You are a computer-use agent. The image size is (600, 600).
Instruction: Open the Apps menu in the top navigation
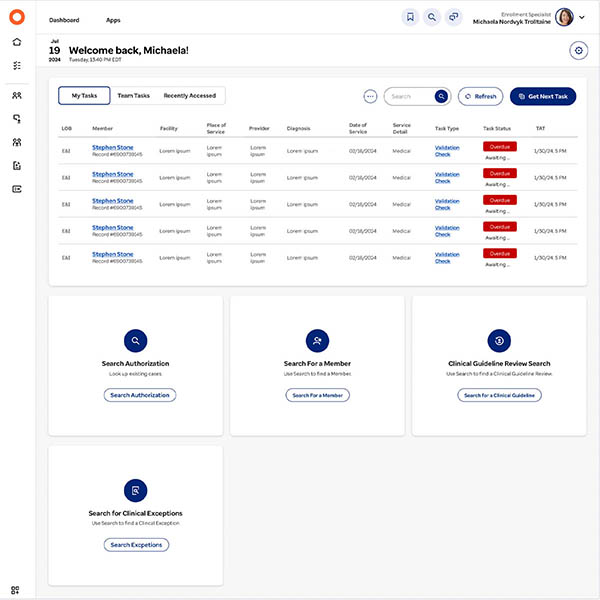113,20
